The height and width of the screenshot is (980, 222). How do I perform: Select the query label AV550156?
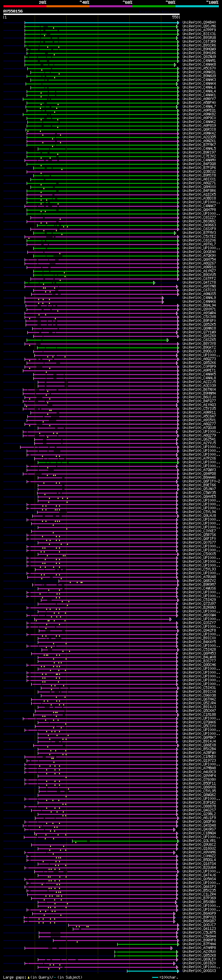tap(13, 11)
